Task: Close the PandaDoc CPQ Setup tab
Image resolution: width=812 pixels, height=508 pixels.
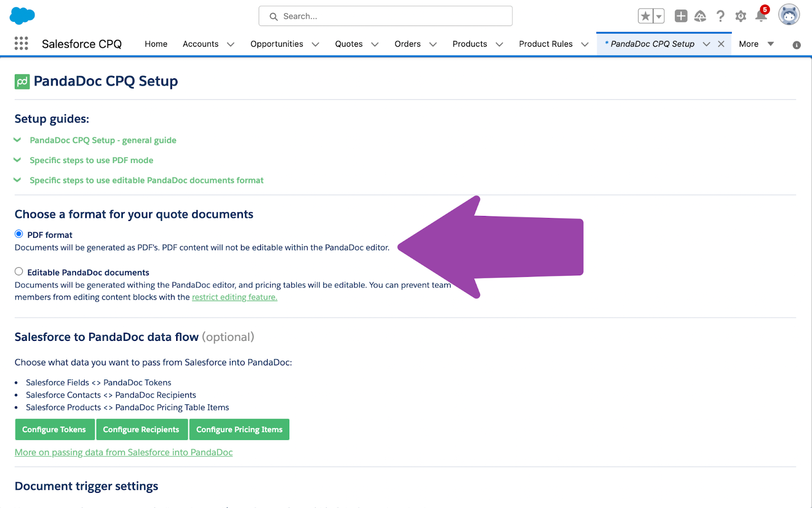Action: point(721,44)
